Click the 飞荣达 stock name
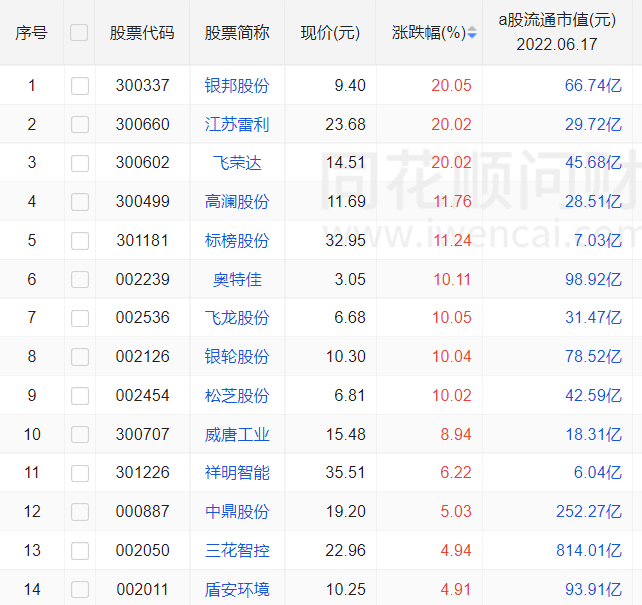642x605 pixels. 237,163
